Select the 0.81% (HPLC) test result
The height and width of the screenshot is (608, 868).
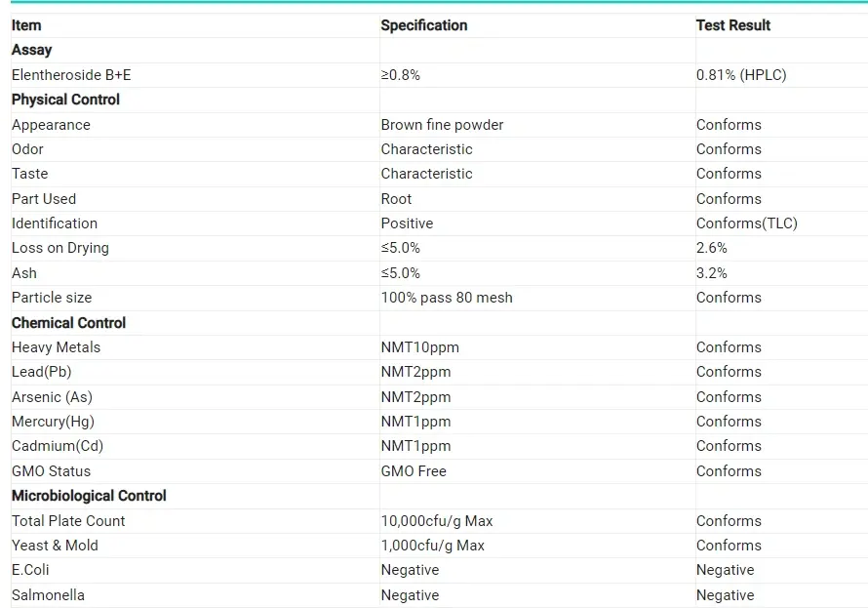(740, 75)
